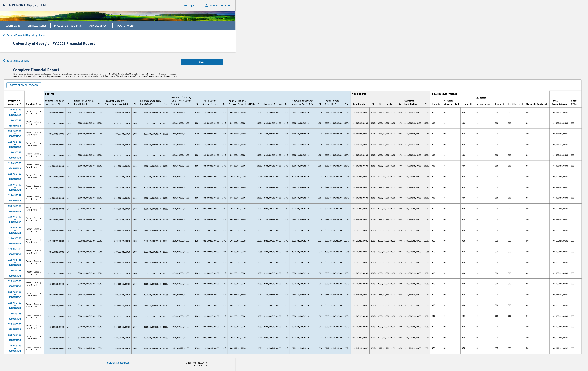Screen dimensions: 588x371
Task: Click the NIFA Reporting System title
Action: pos(24,5)
